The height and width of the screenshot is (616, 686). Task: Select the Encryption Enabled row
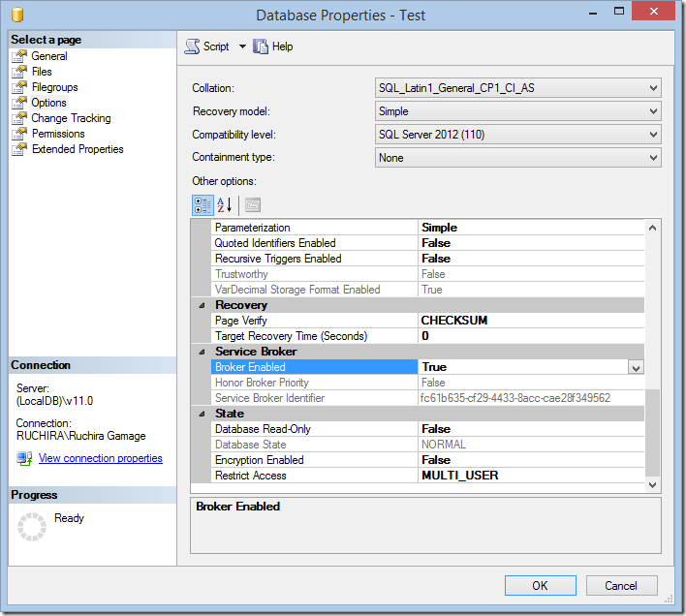(x=427, y=460)
